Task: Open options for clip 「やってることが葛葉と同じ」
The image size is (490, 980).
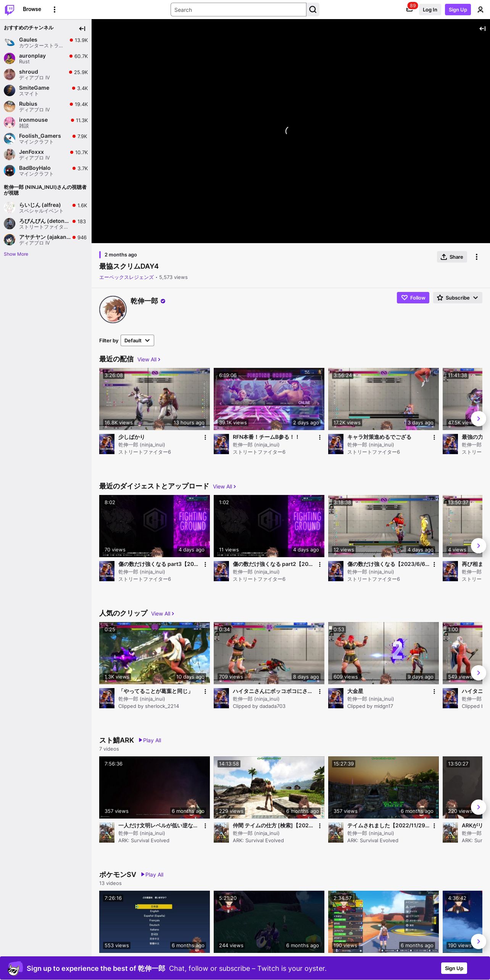Action: 205,691
